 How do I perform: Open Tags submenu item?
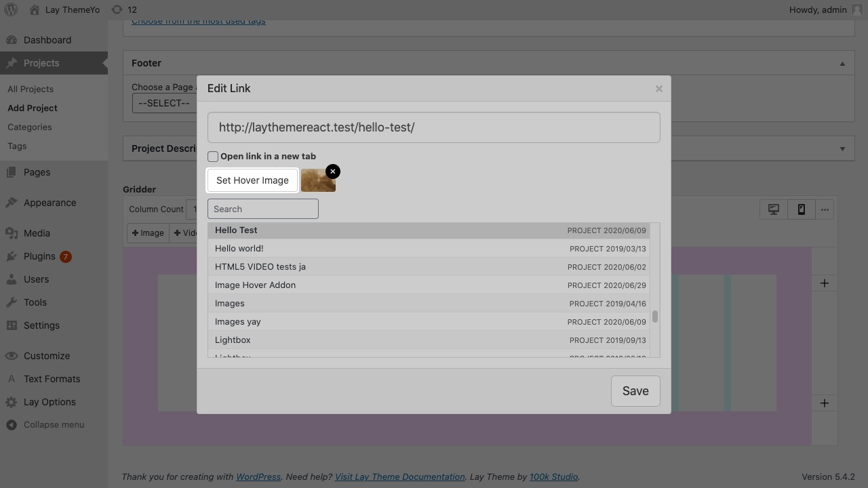pyautogui.click(x=17, y=146)
